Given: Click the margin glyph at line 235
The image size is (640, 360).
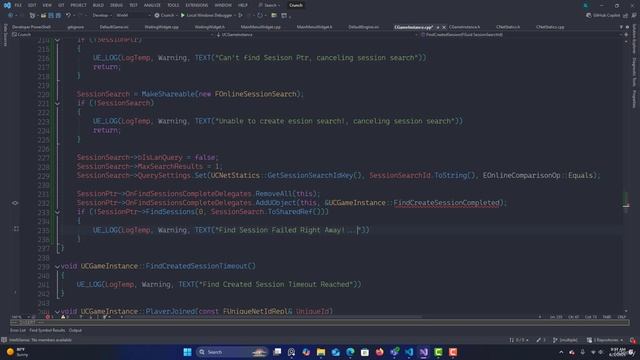Looking at the screenshot, I should tap(16, 229).
